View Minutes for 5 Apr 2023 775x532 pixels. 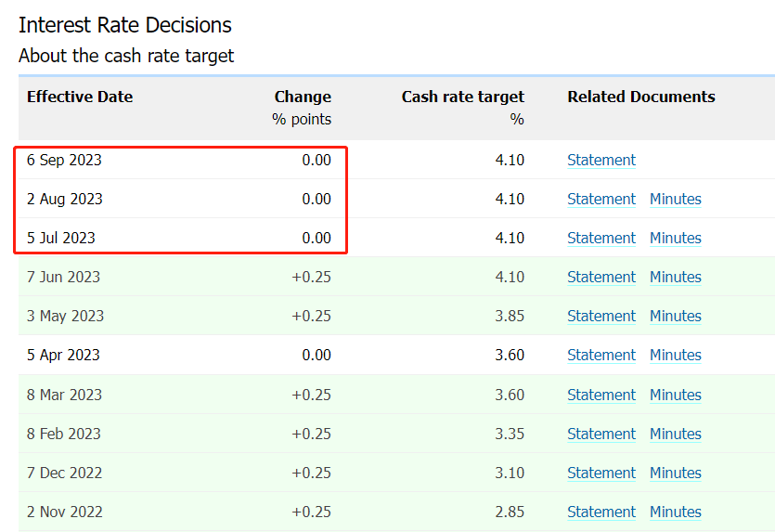675,355
